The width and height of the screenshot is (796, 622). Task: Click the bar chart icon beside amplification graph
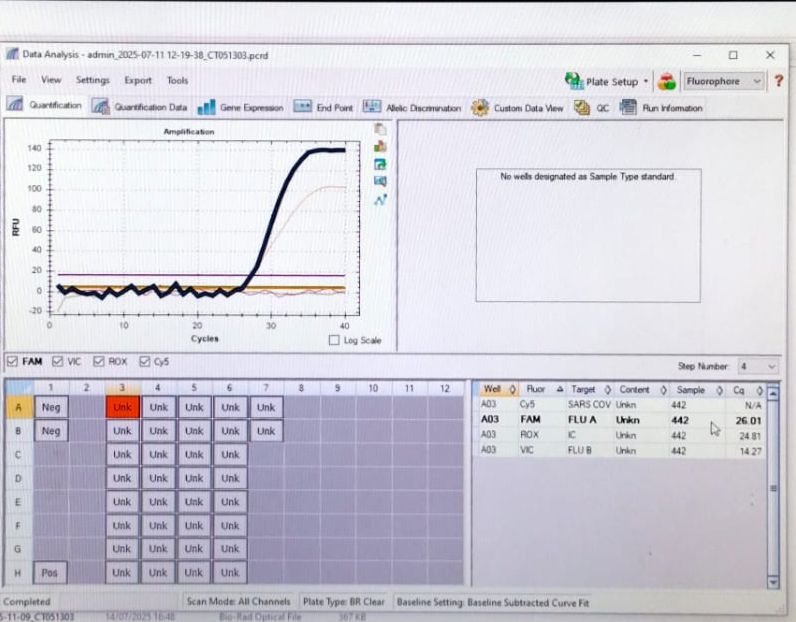pyautogui.click(x=380, y=147)
